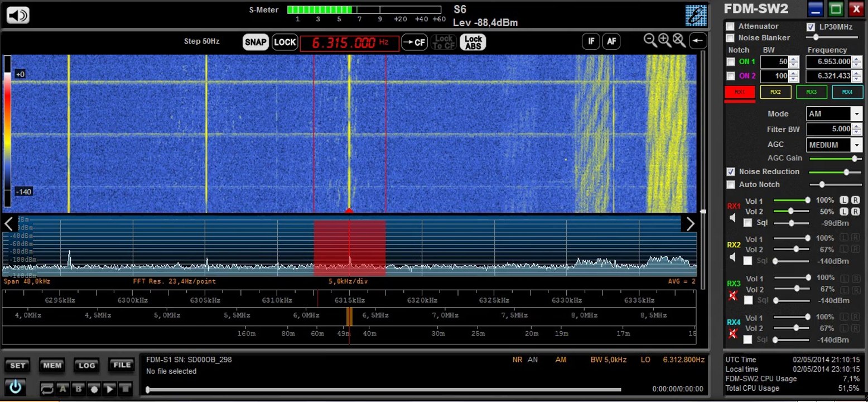Step the Filter BW spinner at 5.000
Screen dimensions: 868x402
(x=856, y=129)
